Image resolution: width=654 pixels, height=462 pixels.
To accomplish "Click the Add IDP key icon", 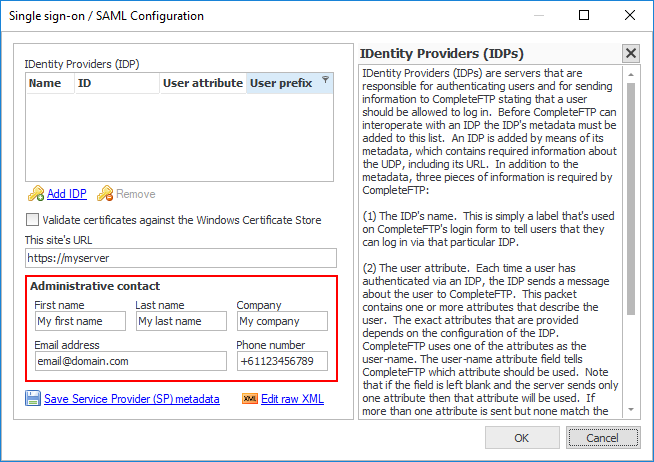I will click(x=35, y=194).
